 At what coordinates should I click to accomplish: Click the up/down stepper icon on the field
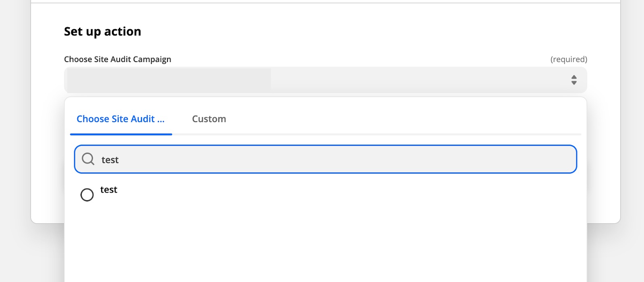575,80
